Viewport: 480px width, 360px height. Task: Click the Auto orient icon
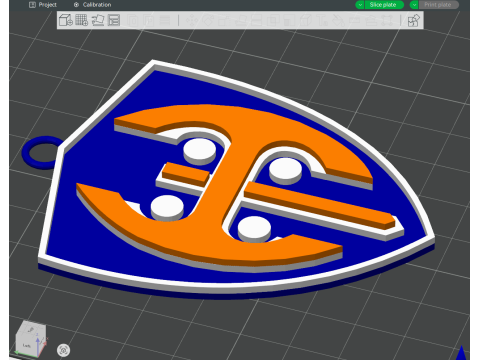[98, 20]
